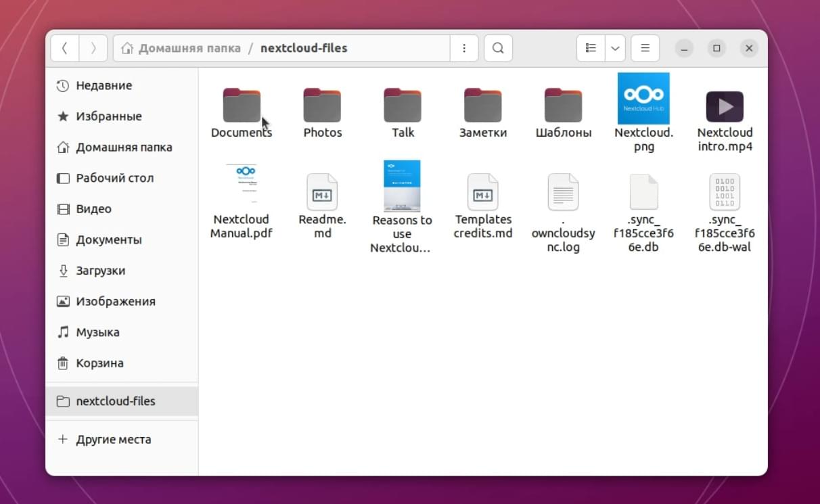Select the 'Nextcloud intro.mp4' video icon
The height and width of the screenshot is (504, 820).
click(x=725, y=106)
